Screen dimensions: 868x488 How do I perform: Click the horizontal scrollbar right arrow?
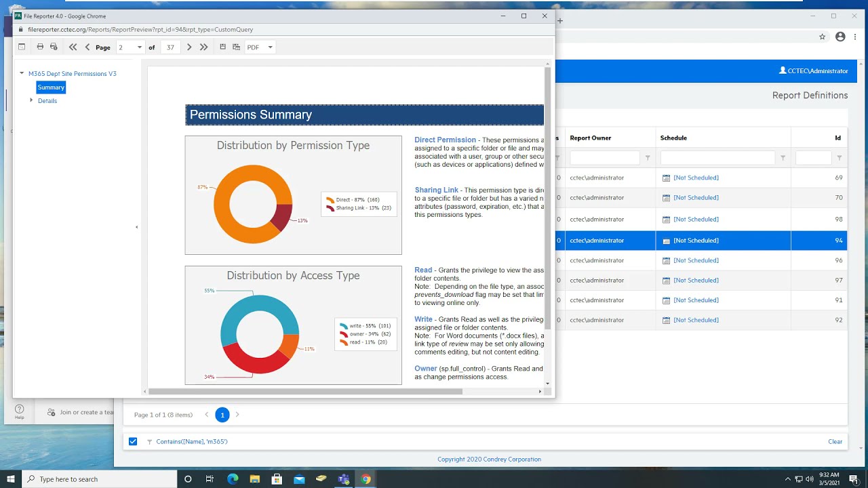540,391
